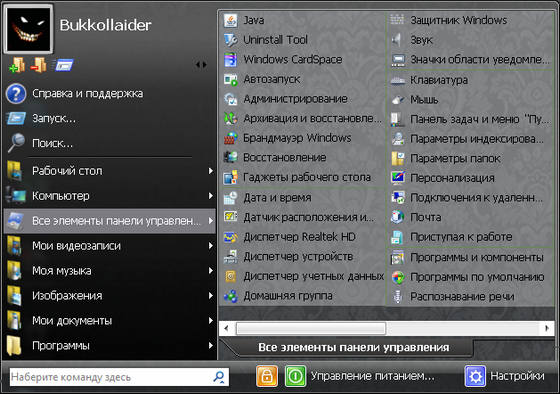This screenshot has width=560, height=394.
Task: Open Справка и поддержка menu item
Action: pyautogui.click(x=109, y=94)
